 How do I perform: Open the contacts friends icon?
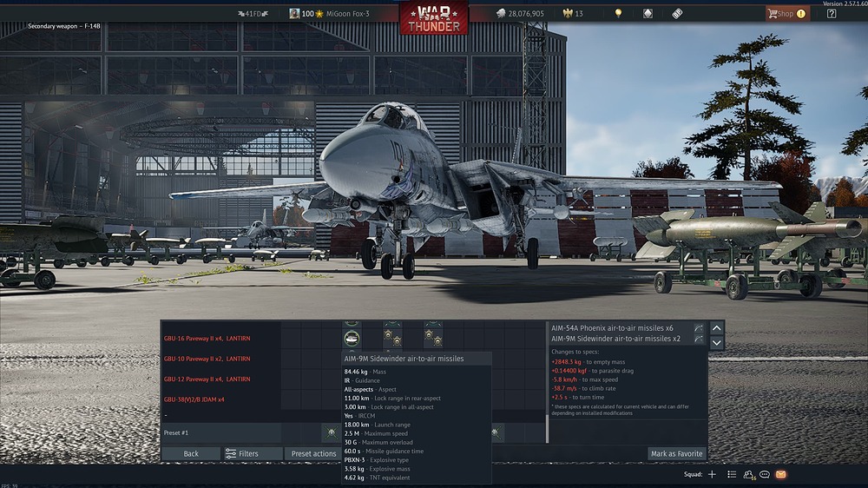[748, 474]
